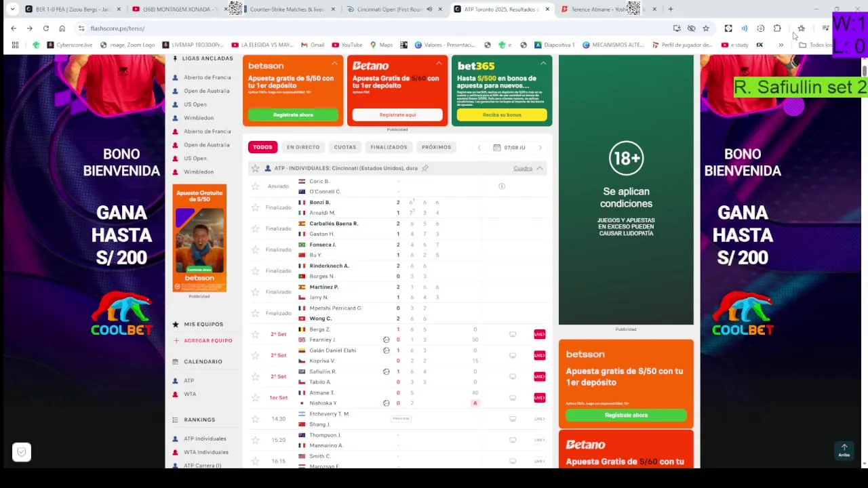Viewport: 868px width, 488px height.
Task: Reload the page with browser refresh
Action: tap(45, 28)
